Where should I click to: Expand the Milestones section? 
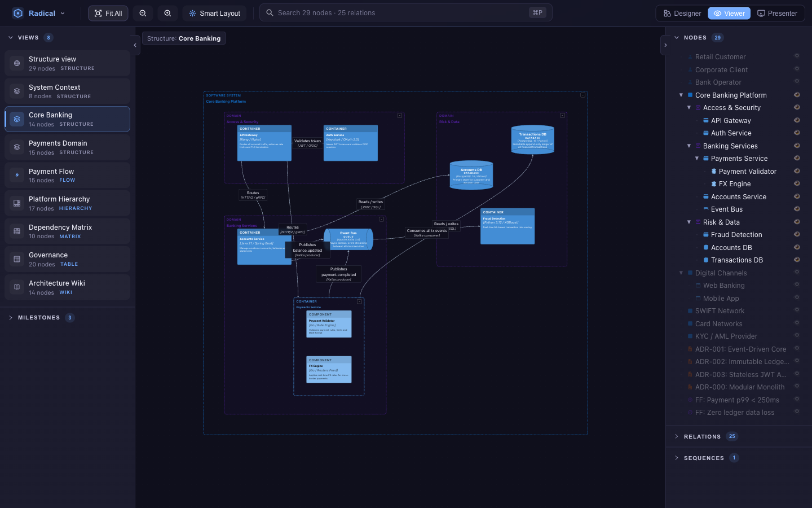click(10, 318)
